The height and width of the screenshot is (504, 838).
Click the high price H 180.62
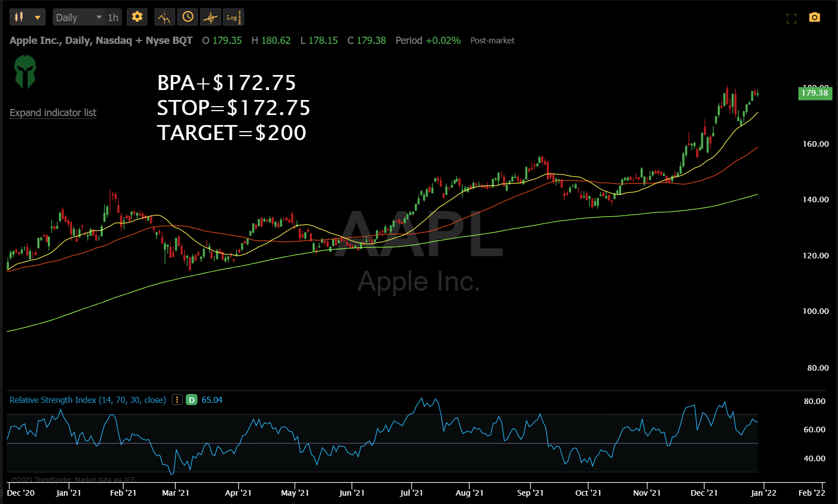(271, 41)
